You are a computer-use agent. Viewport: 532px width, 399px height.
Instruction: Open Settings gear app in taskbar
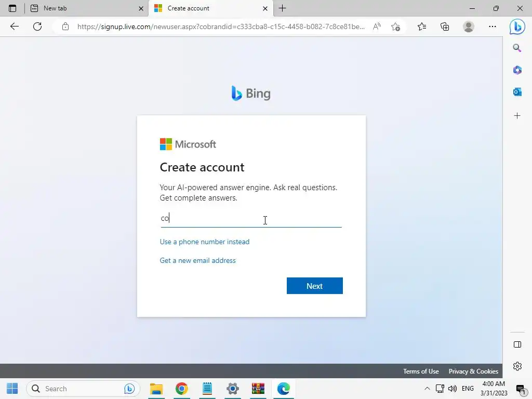[233, 389]
